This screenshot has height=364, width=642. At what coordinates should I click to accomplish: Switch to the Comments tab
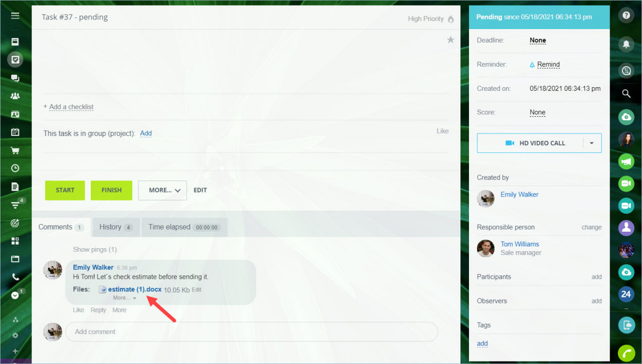pos(61,227)
